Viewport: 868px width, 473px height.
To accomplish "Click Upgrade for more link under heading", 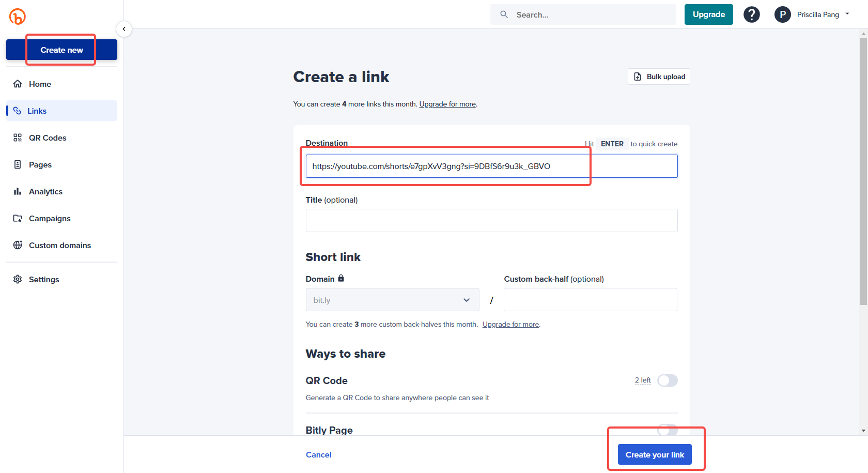I will pyautogui.click(x=447, y=104).
